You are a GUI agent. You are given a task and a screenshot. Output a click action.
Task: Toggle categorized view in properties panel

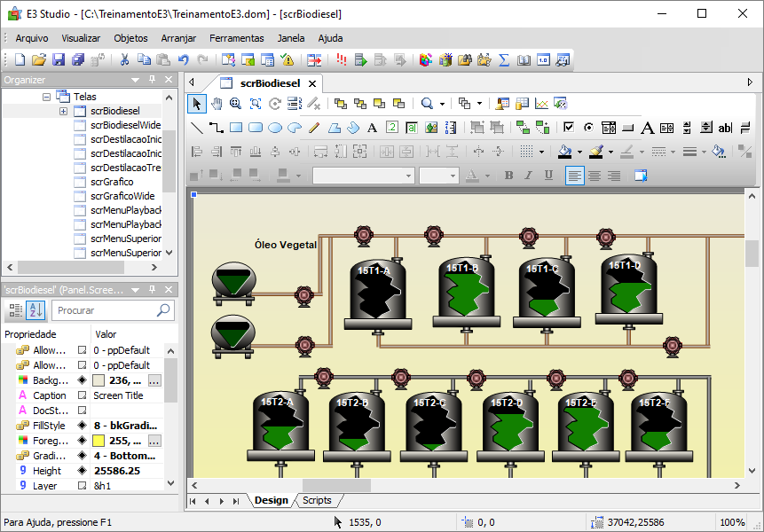click(x=15, y=310)
